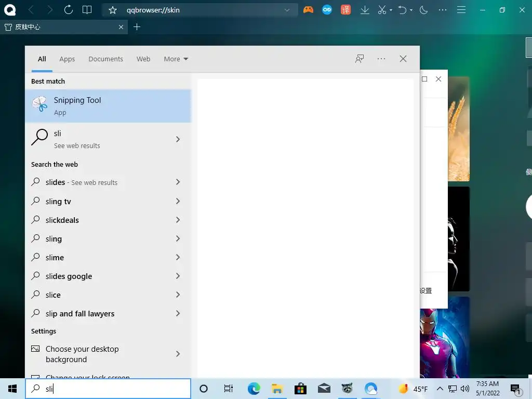
Task: Select the dark silhouette skin thumbnail
Action: (x=459, y=239)
